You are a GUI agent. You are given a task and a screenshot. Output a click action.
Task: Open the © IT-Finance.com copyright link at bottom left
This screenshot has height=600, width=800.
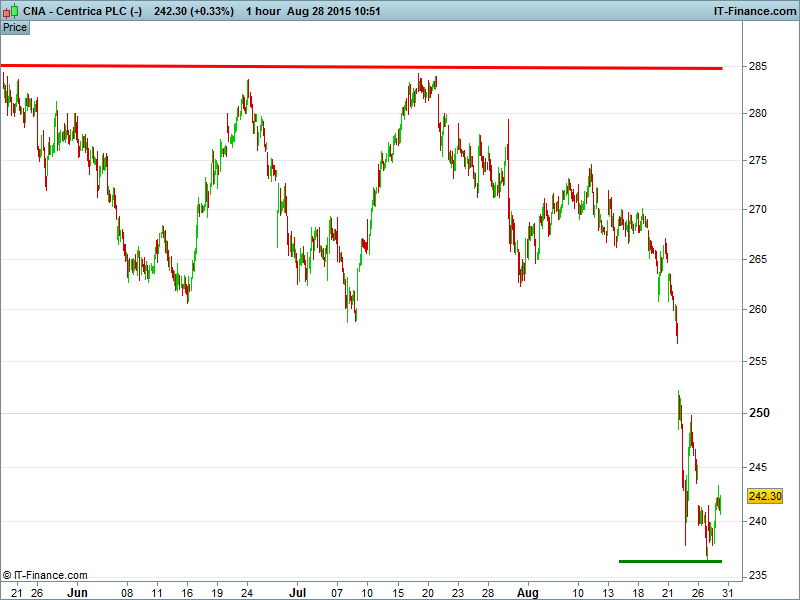(45, 575)
